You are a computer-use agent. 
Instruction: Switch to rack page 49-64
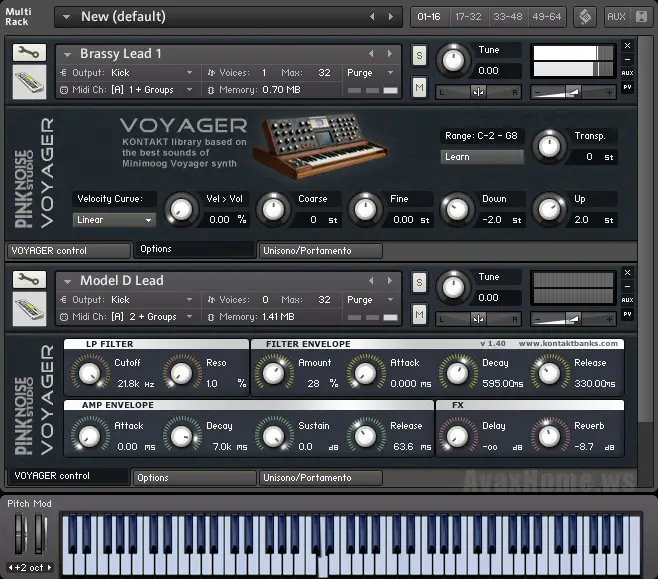pos(547,17)
